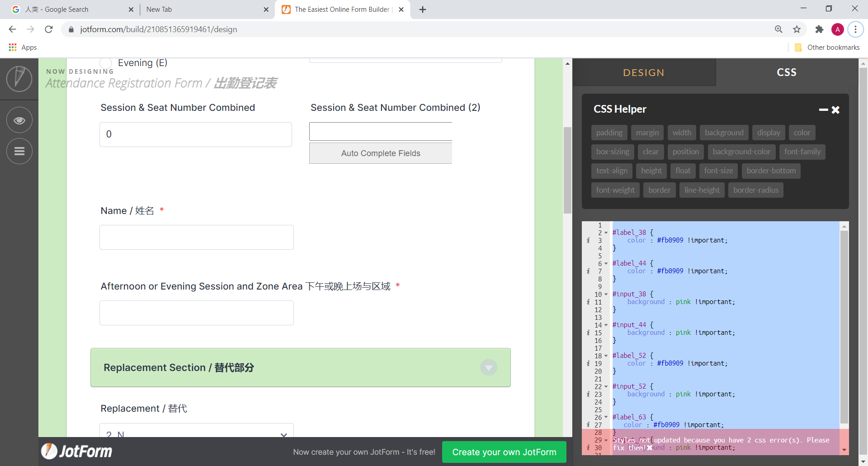Bookmark this page with the star icon
The width and height of the screenshot is (868, 466).
(x=797, y=29)
